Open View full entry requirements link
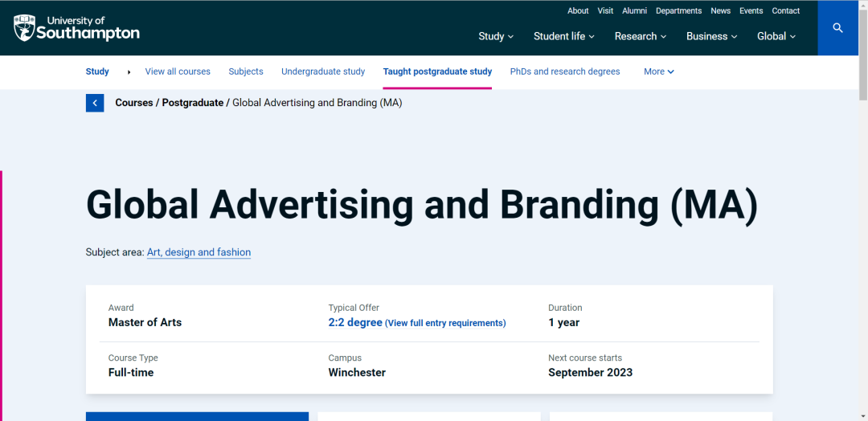This screenshot has height=421, width=868. (445, 323)
